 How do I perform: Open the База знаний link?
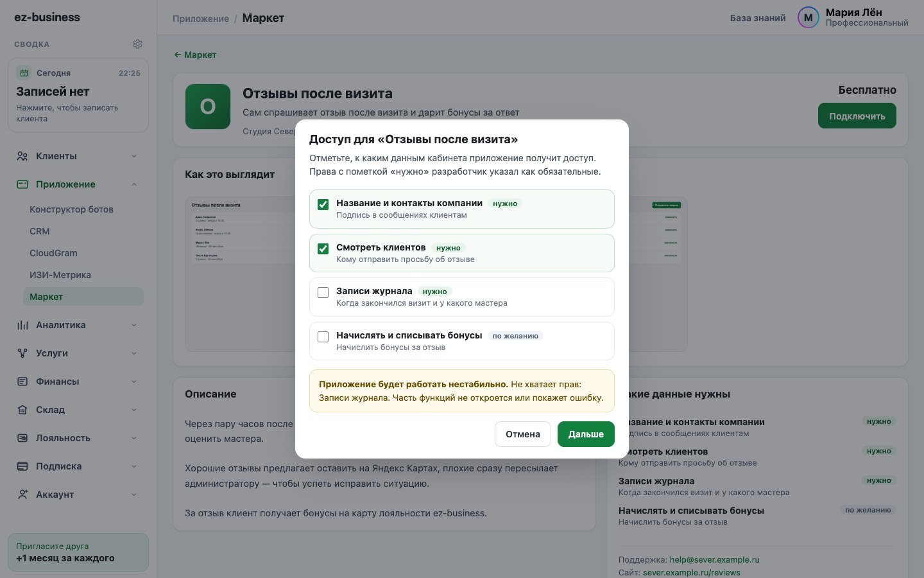pos(758,18)
